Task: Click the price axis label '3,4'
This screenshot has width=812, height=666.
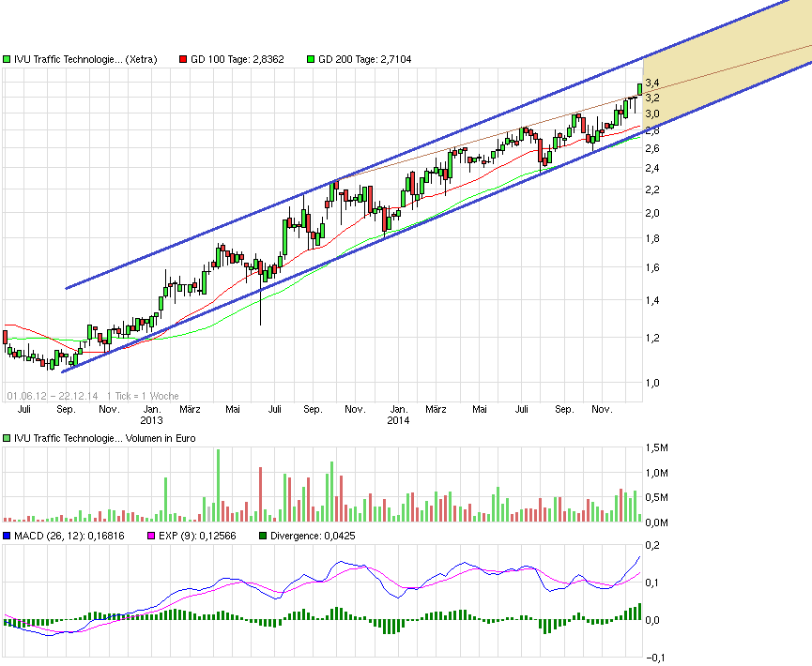Action: [652, 83]
